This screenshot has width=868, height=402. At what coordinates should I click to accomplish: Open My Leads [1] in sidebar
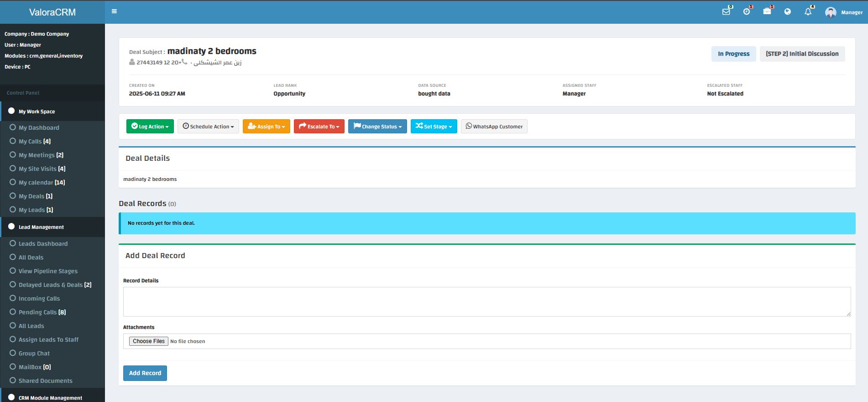click(36, 210)
